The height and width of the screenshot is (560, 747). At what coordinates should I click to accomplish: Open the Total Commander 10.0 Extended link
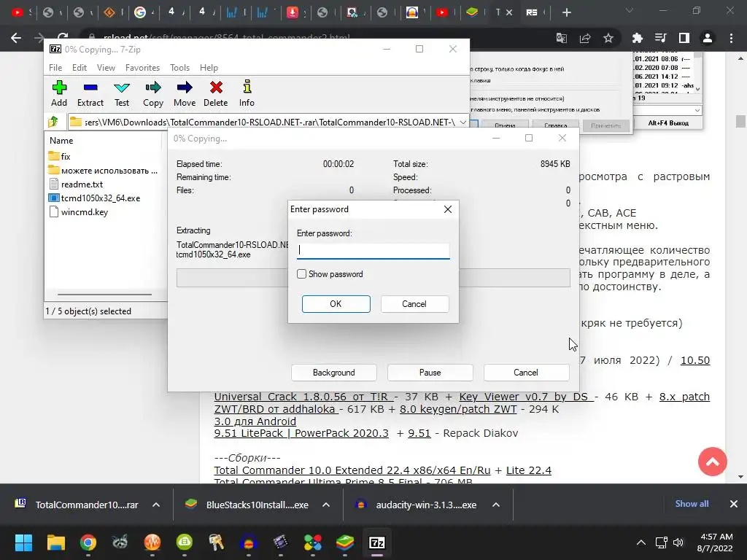click(x=352, y=470)
